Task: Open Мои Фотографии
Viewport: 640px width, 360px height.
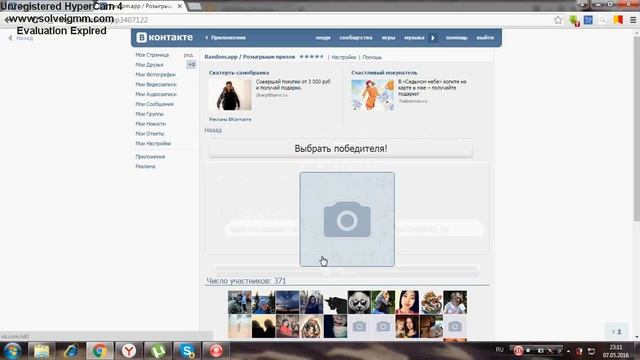Action: (156, 75)
